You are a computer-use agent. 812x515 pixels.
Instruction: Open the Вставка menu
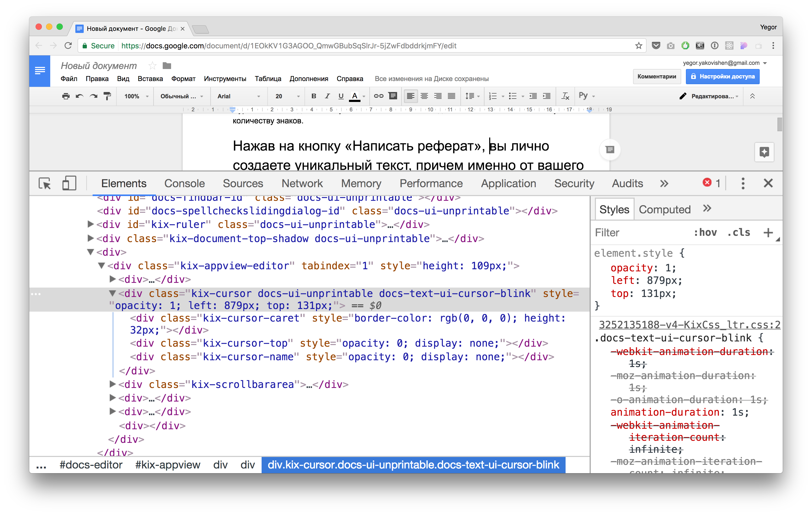point(150,79)
